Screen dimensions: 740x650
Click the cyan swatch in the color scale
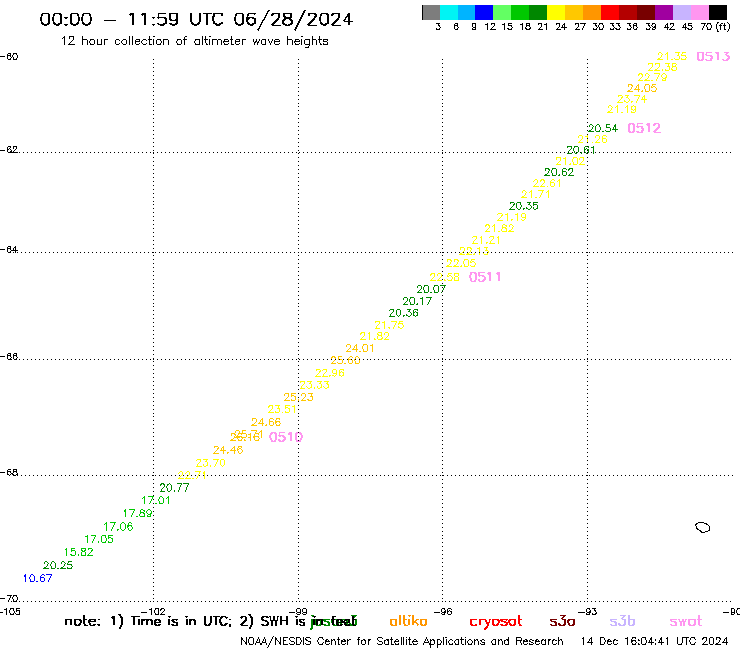449,12
